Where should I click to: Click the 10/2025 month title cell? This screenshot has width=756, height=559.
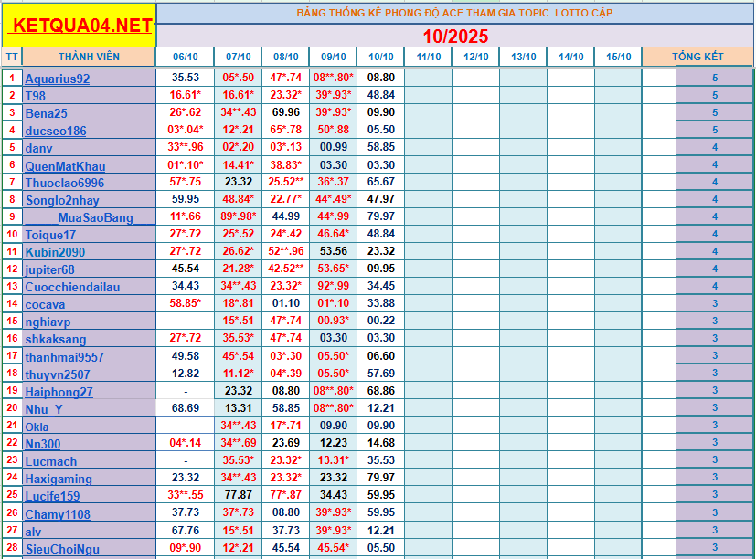[x=455, y=37]
